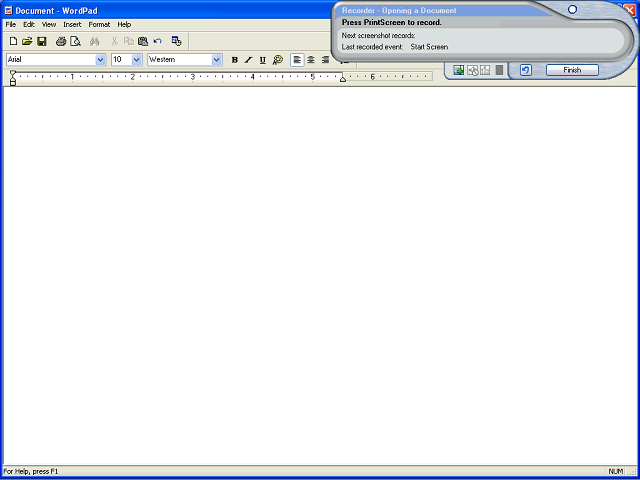The height and width of the screenshot is (480, 640).
Task: Open the Format menu
Action: [99, 24]
